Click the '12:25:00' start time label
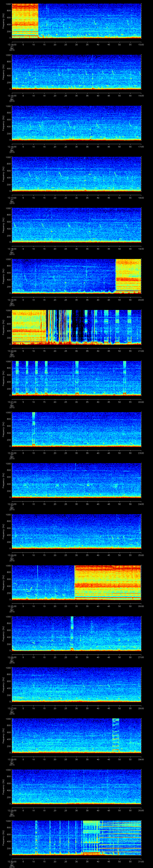This screenshot has width=153, height=868. [12, 606]
